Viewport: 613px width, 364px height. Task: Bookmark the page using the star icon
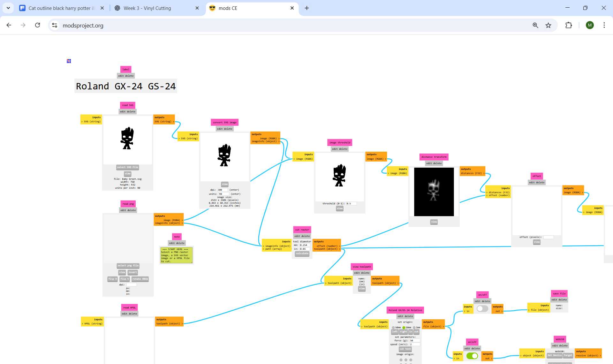[548, 25]
